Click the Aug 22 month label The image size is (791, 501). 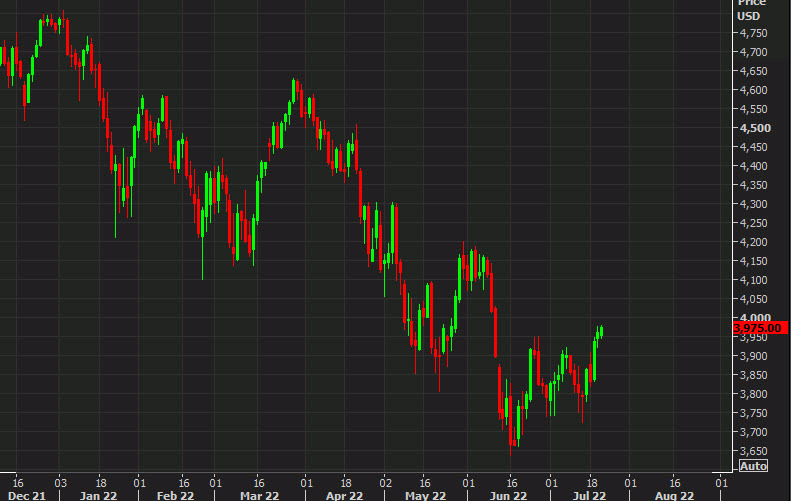tap(674, 496)
